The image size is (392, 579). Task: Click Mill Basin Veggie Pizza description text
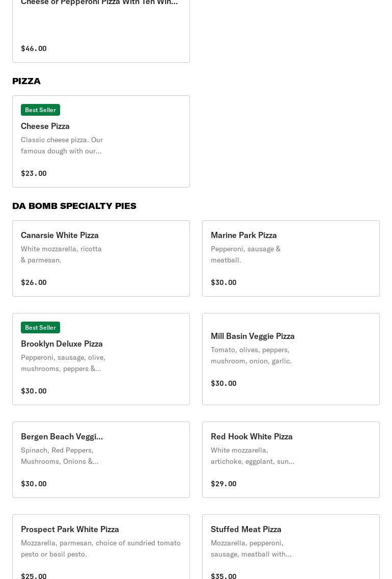tap(251, 355)
